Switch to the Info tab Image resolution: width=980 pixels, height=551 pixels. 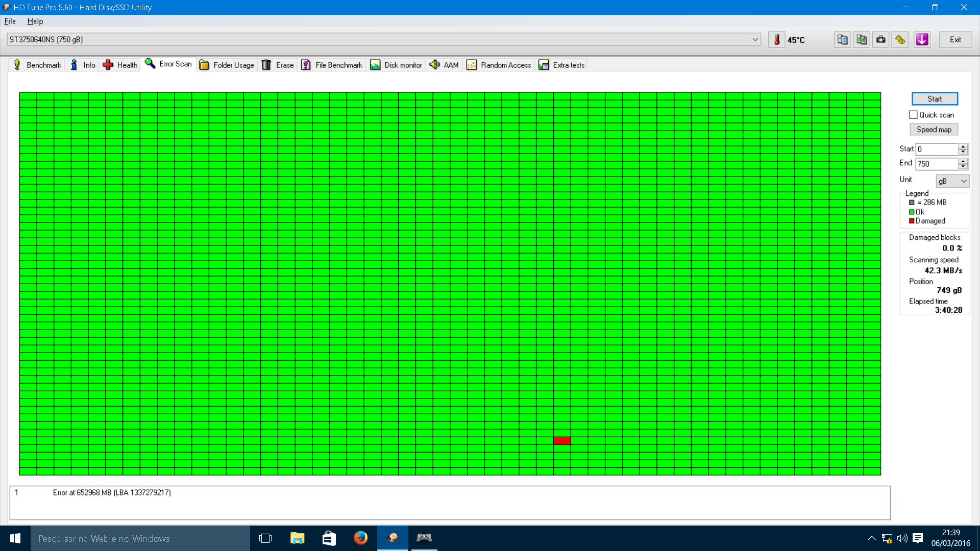coord(83,65)
